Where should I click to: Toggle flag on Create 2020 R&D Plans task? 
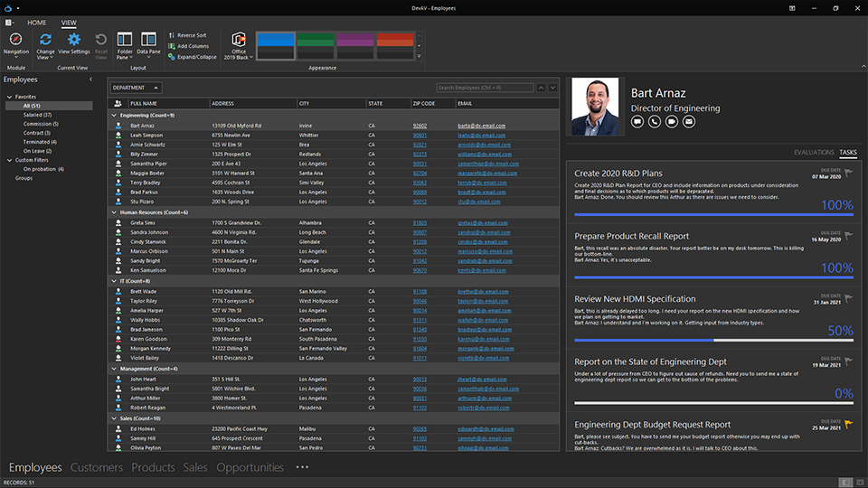pyautogui.click(x=848, y=173)
